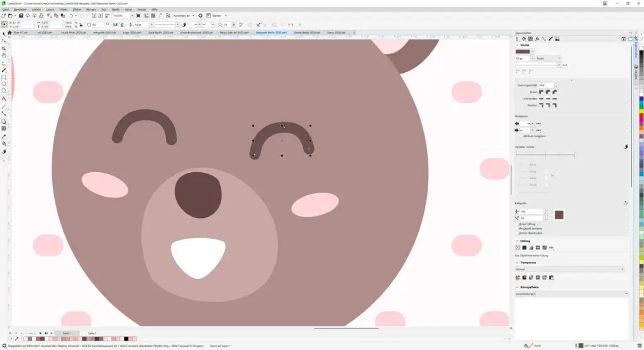Open the line style dropdown in Eigenschaften
644x350 pixels.
558,65
